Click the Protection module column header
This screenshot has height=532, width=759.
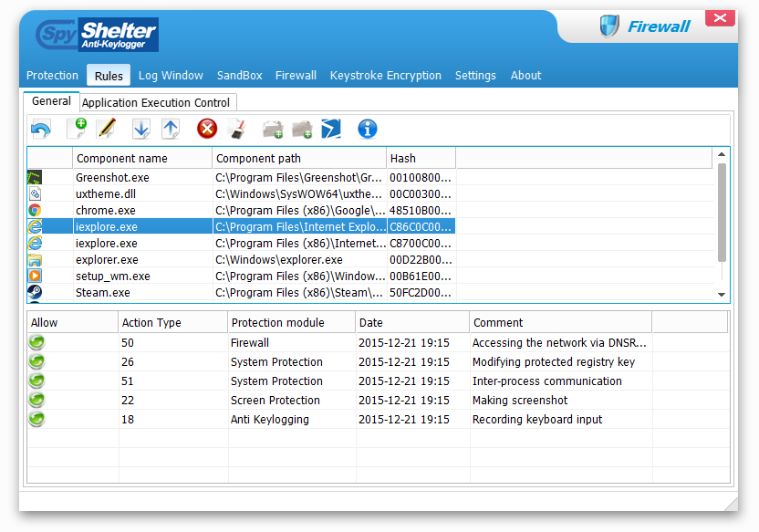[x=291, y=322]
